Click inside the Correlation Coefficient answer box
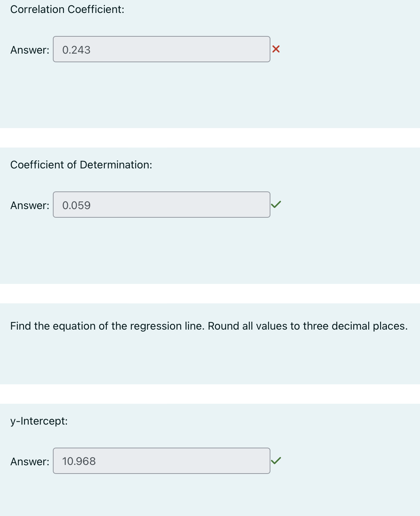This screenshot has width=420, height=516. (x=161, y=50)
